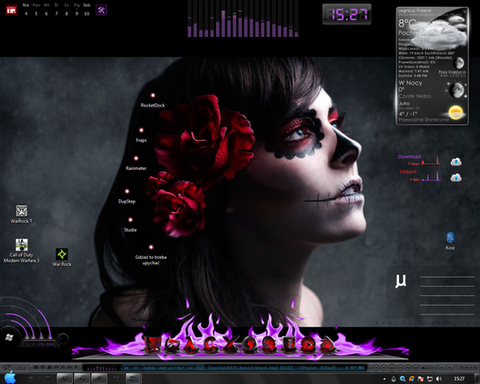
Task: Click the Apple logo start button
Action: click(10, 378)
